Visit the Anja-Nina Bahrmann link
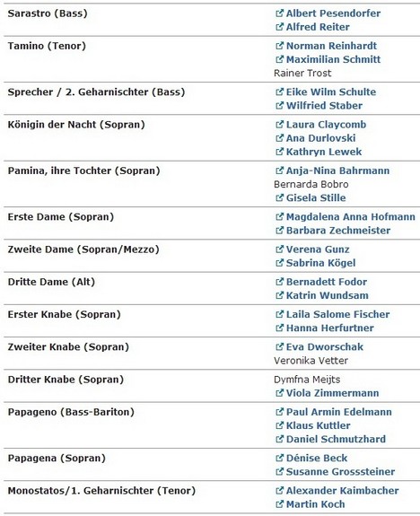Screen dimensions: 420x516 pos(337,171)
